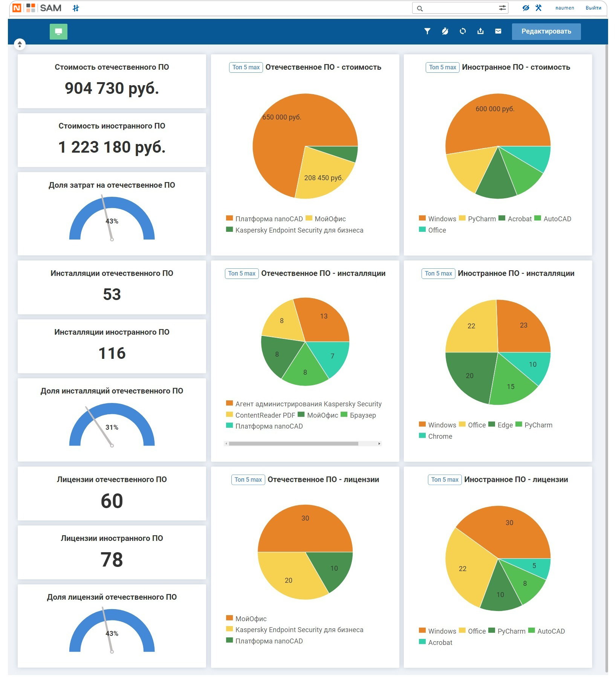Collapse panel with the up-down arrows circle
This screenshot has width=616, height=683.
(20, 44)
